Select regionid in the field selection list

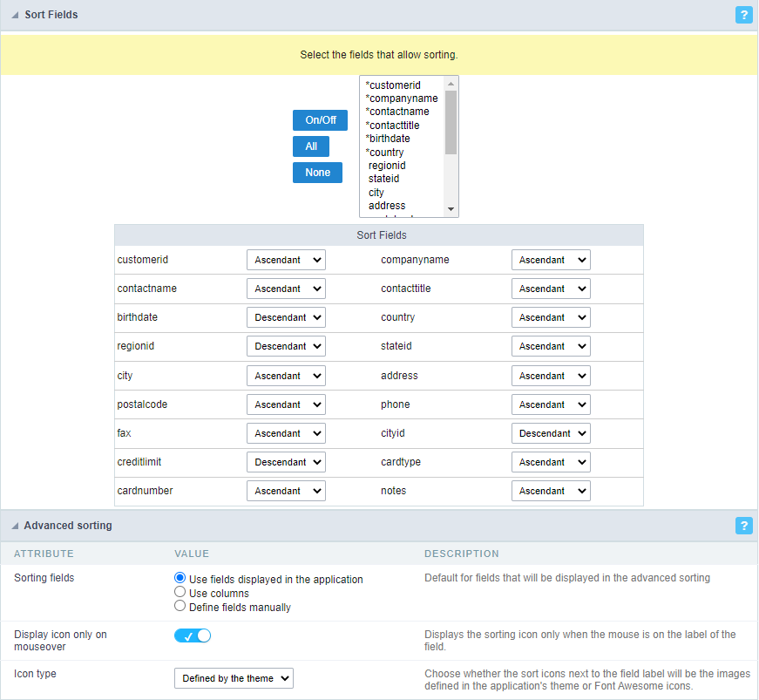tap(386, 165)
